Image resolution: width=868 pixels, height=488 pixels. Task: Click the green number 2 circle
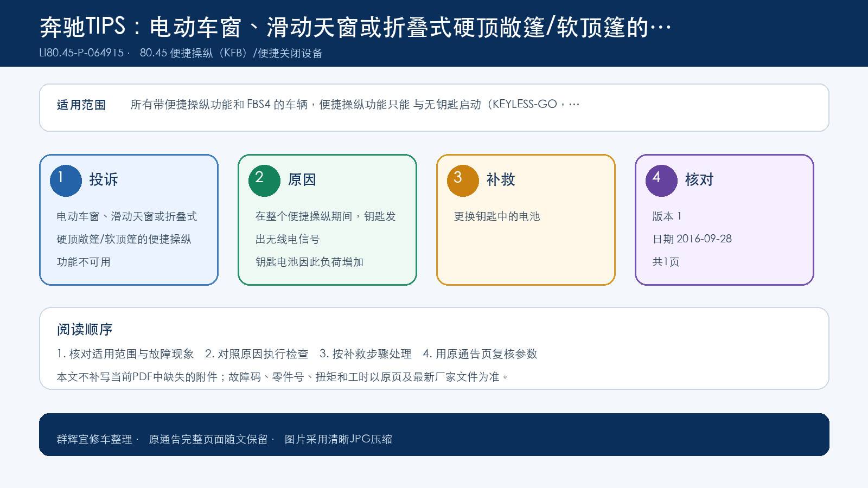click(264, 181)
